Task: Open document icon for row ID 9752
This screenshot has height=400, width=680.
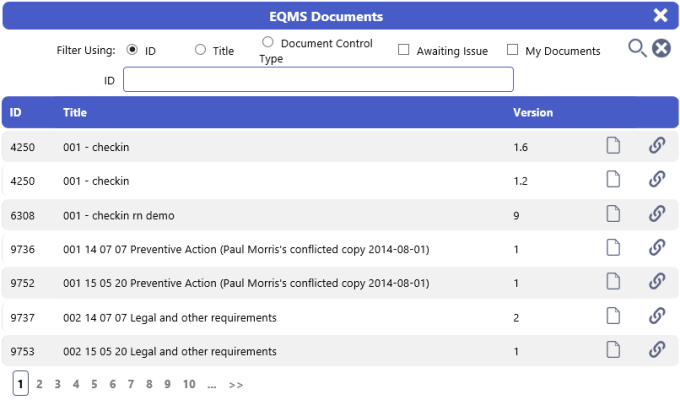Action: pyautogui.click(x=613, y=282)
